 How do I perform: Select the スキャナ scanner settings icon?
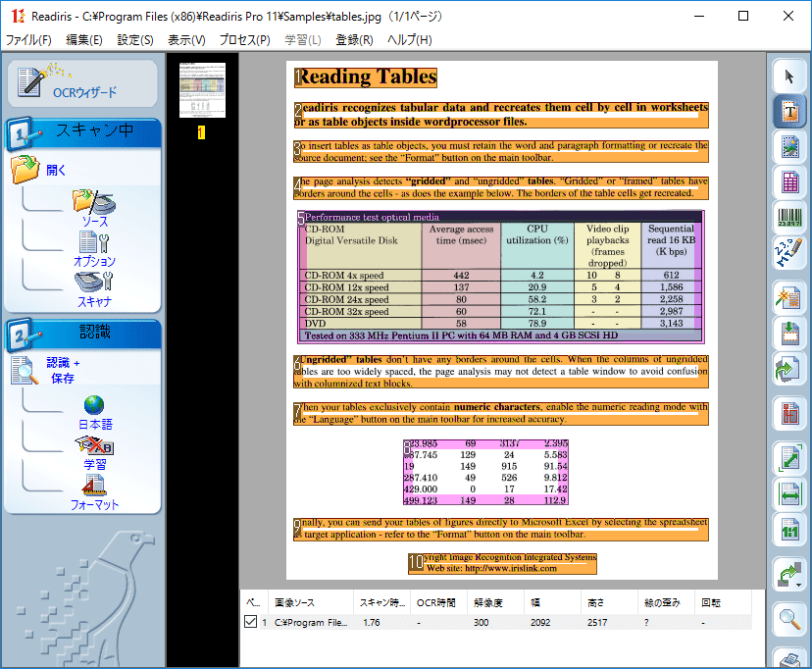94,283
